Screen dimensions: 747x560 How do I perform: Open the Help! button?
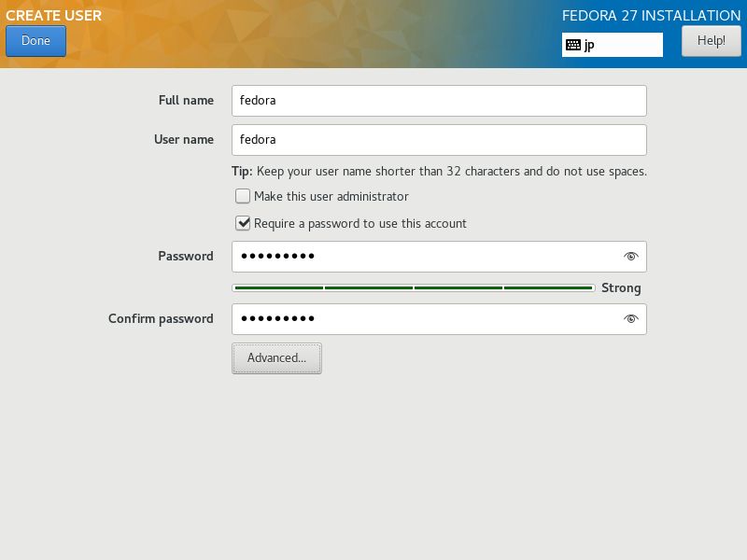tap(712, 41)
